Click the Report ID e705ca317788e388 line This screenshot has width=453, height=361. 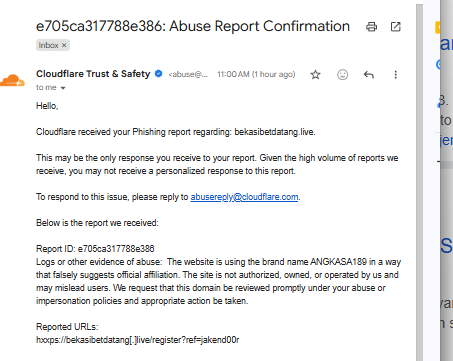pyautogui.click(x=95, y=249)
